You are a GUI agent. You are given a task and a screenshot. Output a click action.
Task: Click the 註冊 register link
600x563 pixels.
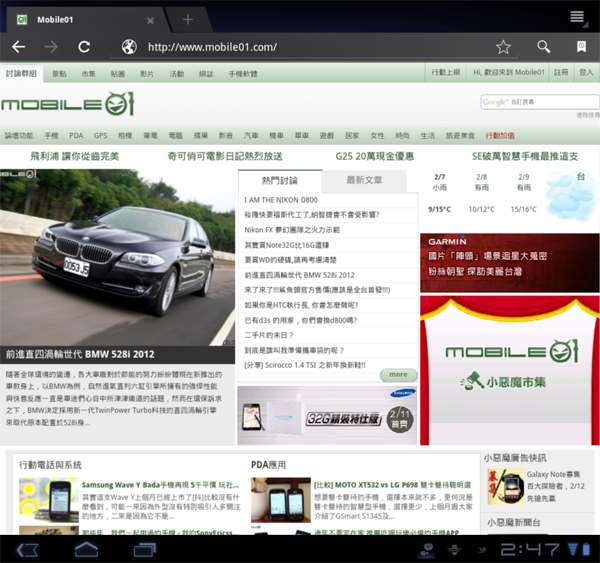point(561,72)
